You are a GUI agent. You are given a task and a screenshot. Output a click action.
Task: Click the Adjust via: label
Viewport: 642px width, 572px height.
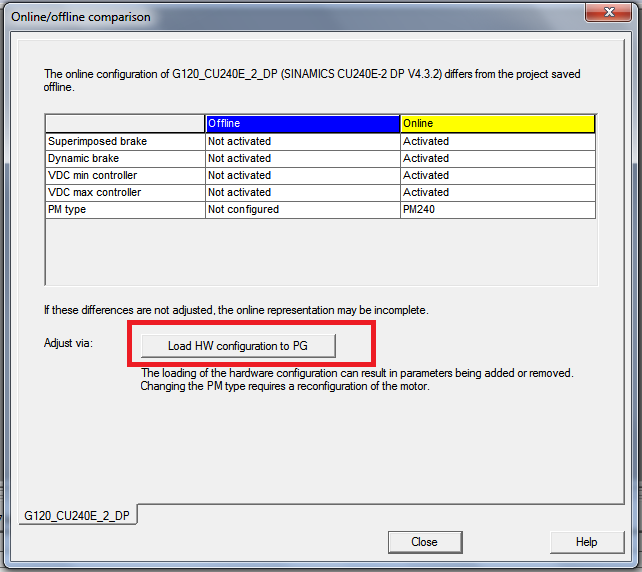click(x=68, y=343)
